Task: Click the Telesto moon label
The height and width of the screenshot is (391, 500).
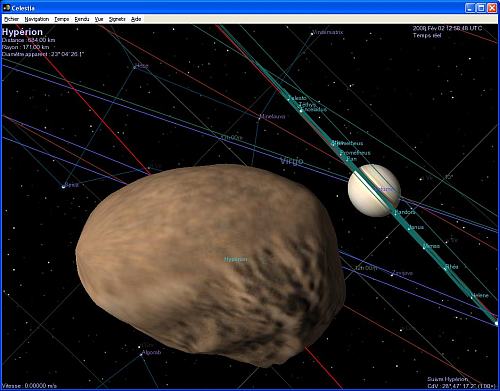Action: (297, 98)
